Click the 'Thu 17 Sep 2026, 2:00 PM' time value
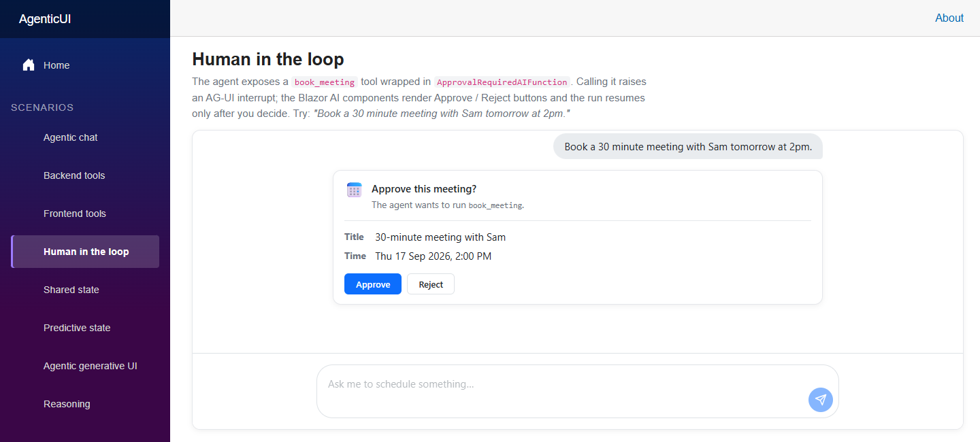Viewport: 980px width, 442px height. 434,256
